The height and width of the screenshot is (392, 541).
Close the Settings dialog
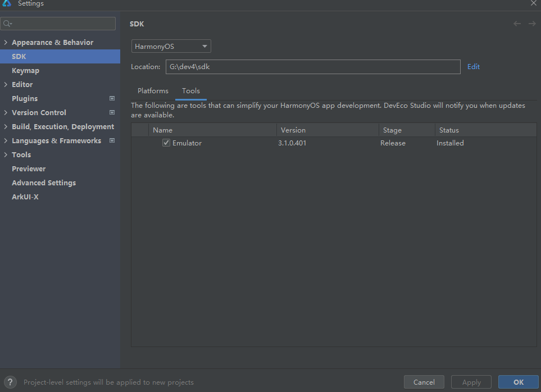pyautogui.click(x=533, y=3)
